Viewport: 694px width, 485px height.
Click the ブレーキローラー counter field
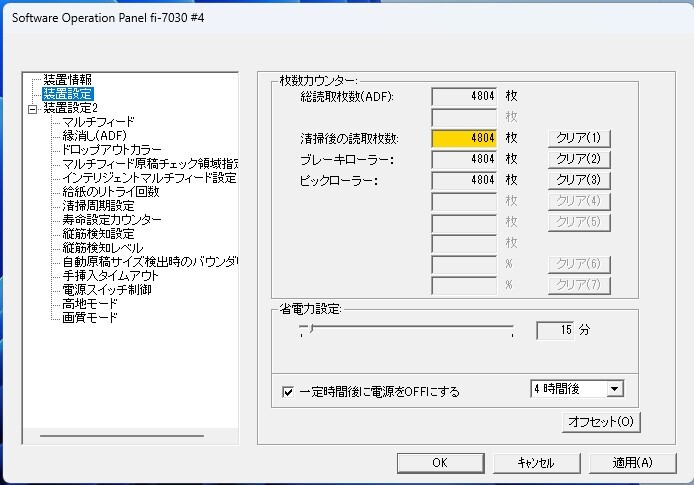pyautogui.click(x=464, y=159)
